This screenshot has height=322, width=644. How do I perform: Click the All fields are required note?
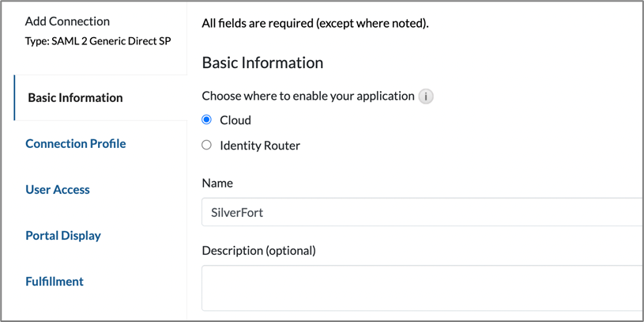tap(315, 23)
